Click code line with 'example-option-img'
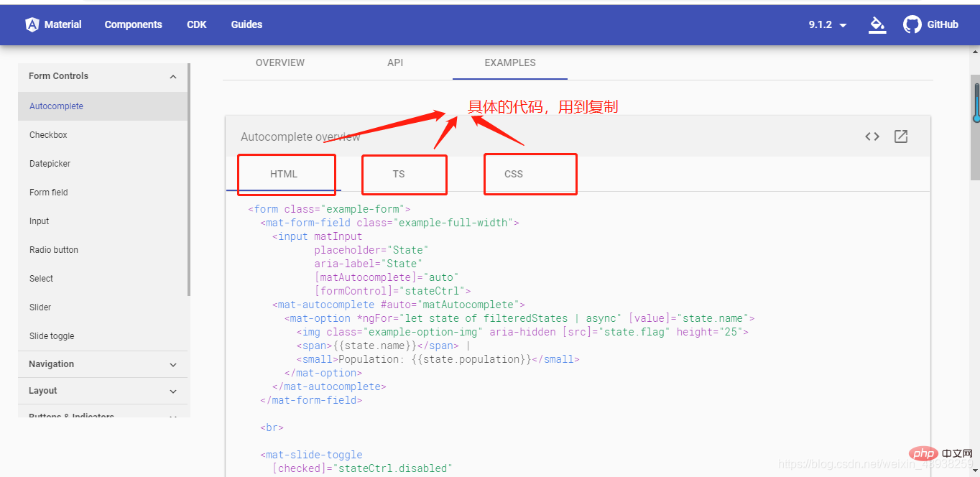The image size is (980, 477). pyautogui.click(x=522, y=332)
